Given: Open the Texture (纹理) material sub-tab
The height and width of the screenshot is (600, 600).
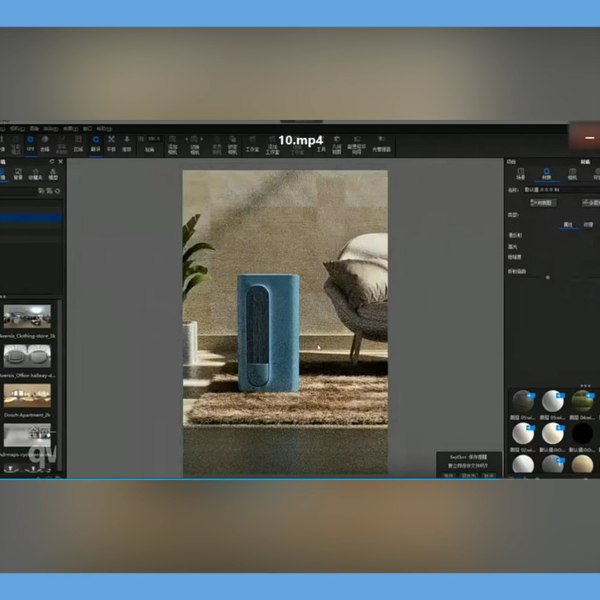Looking at the screenshot, I should (x=588, y=225).
